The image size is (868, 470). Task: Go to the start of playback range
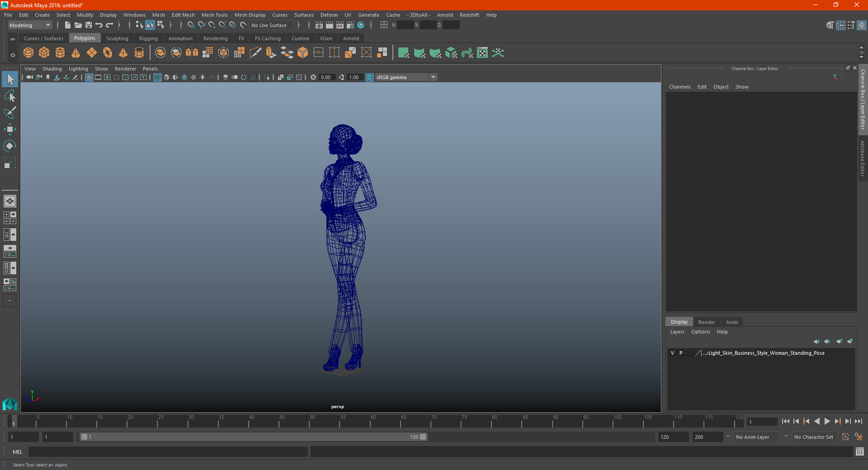coord(786,421)
